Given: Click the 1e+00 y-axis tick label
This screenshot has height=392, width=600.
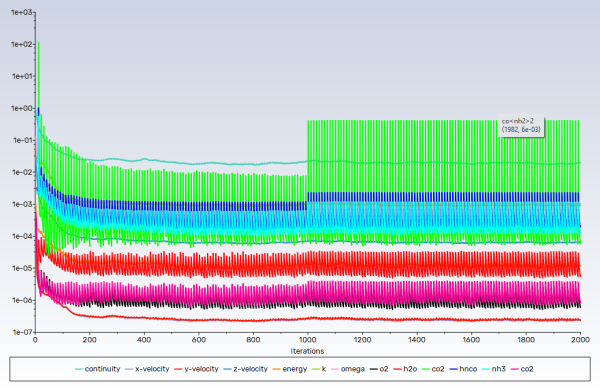Looking at the screenshot, I should tap(22, 108).
